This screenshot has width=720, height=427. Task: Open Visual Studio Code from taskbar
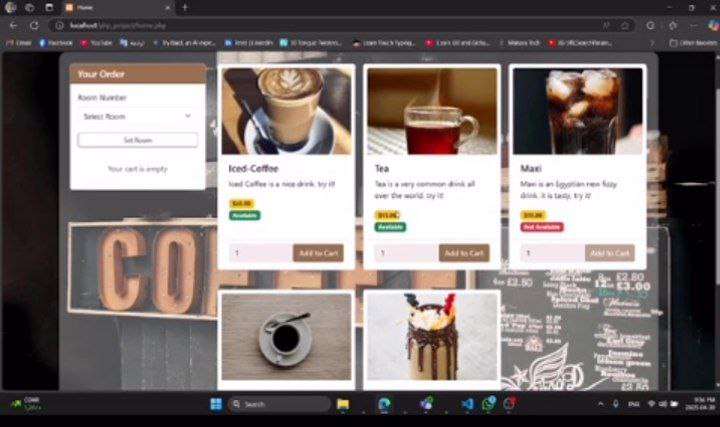(466, 404)
